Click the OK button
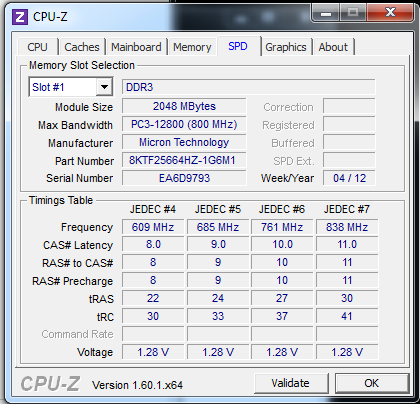 click(x=371, y=383)
